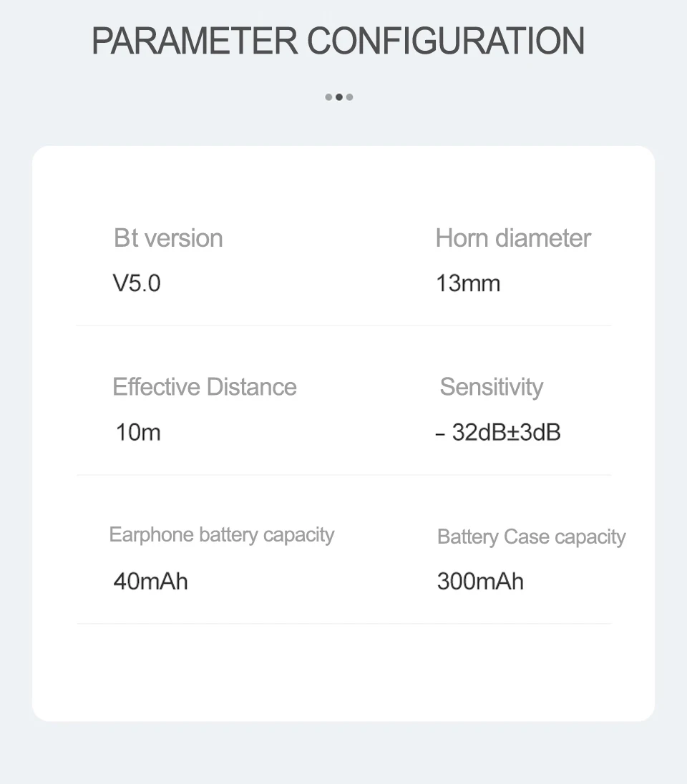The width and height of the screenshot is (687, 784).
Task: Select the Battery Case capacity label
Action: point(532,536)
